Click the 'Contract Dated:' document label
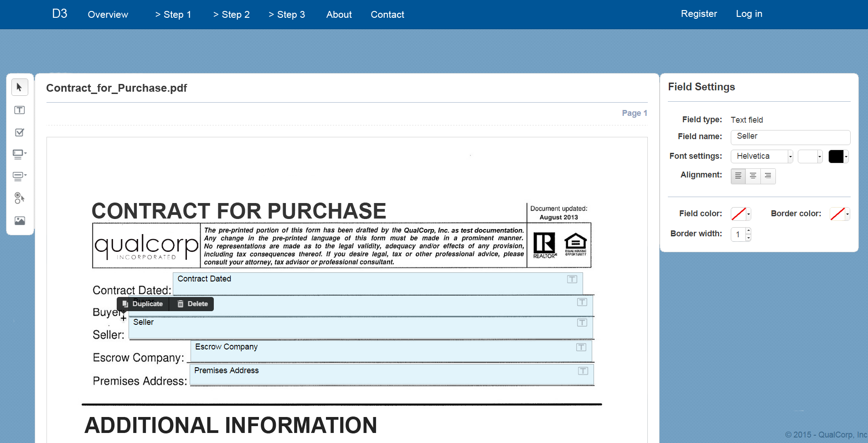 132,290
